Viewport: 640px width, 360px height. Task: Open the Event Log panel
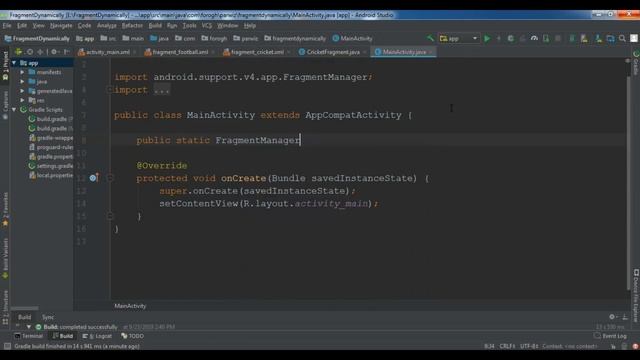611,336
